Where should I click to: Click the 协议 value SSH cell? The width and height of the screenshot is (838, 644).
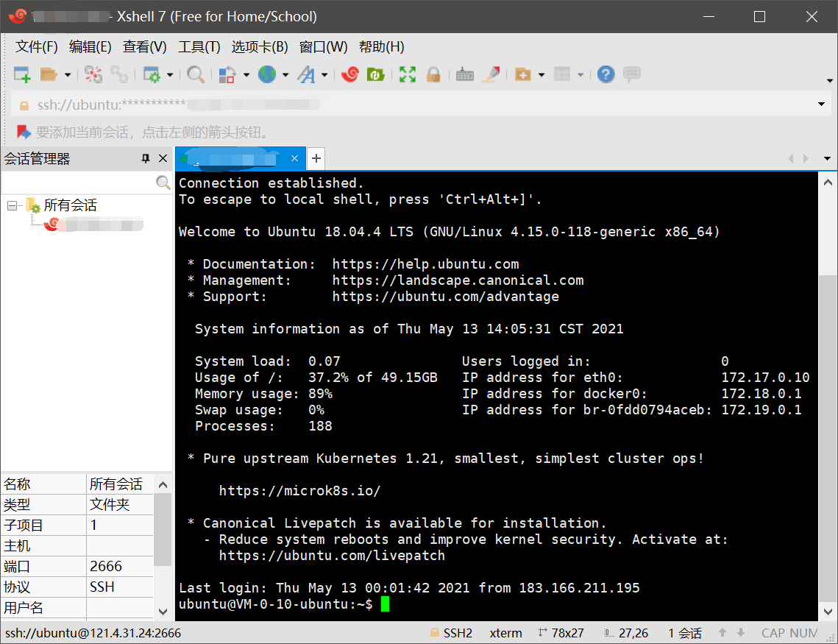120,587
